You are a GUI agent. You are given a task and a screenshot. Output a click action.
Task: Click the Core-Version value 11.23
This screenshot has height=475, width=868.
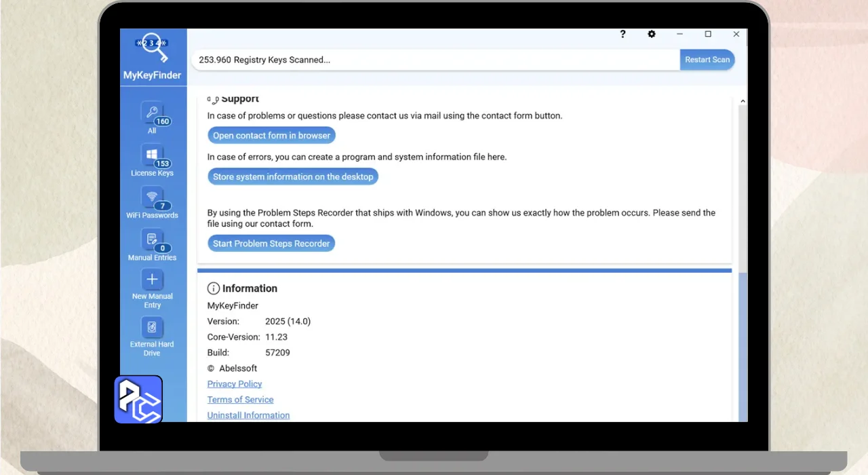[277, 337]
